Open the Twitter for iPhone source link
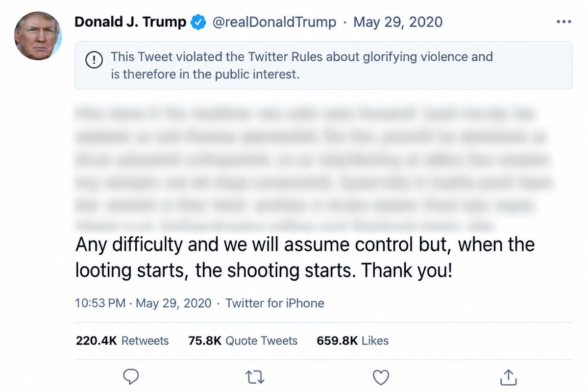The width and height of the screenshot is (588, 392). (x=274, y=303)
